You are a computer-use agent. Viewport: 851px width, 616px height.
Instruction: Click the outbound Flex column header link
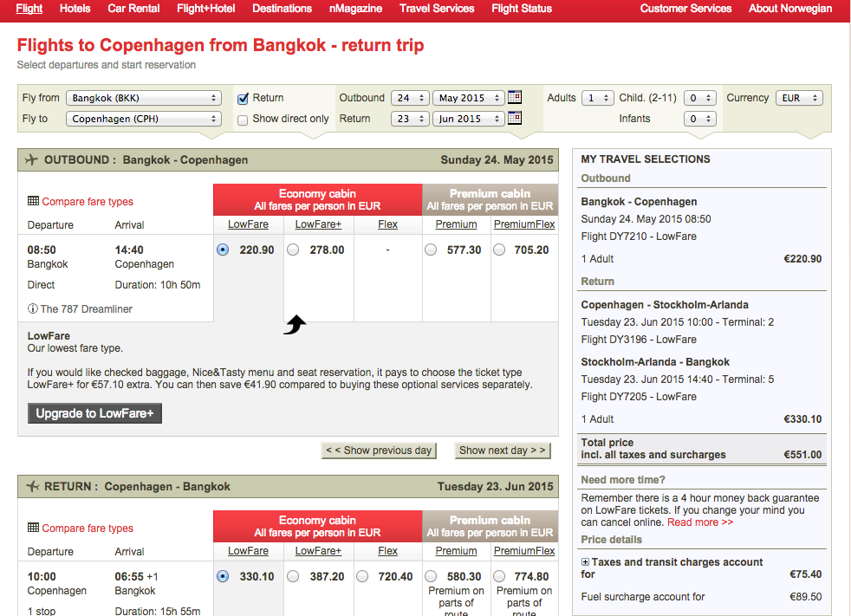387,224
